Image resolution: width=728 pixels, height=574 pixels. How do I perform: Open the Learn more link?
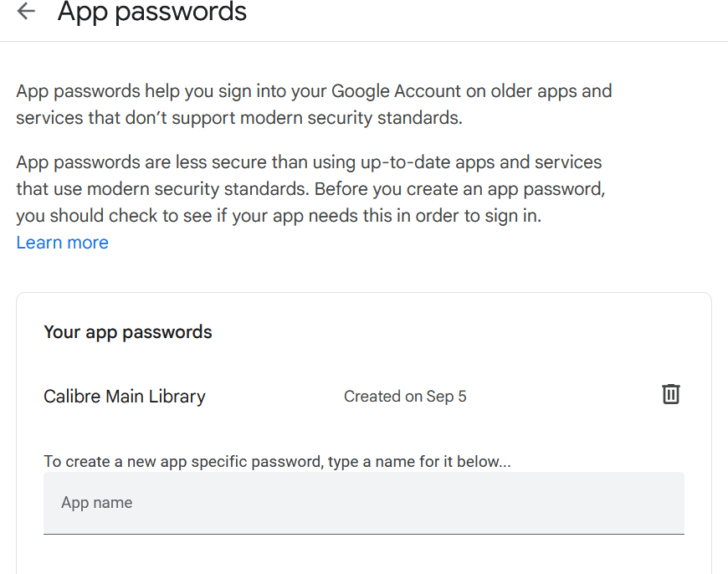click(x=63, y=243)
